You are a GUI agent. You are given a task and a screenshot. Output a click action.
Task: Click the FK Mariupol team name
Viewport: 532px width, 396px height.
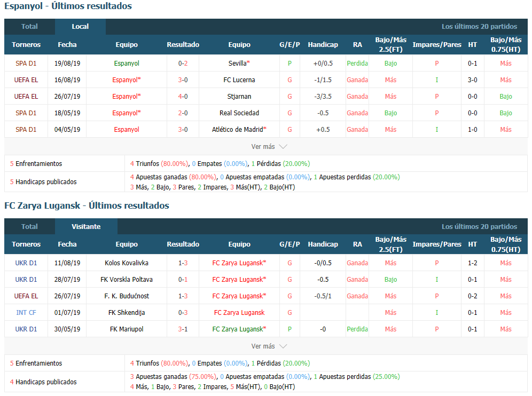coord(127,329)
